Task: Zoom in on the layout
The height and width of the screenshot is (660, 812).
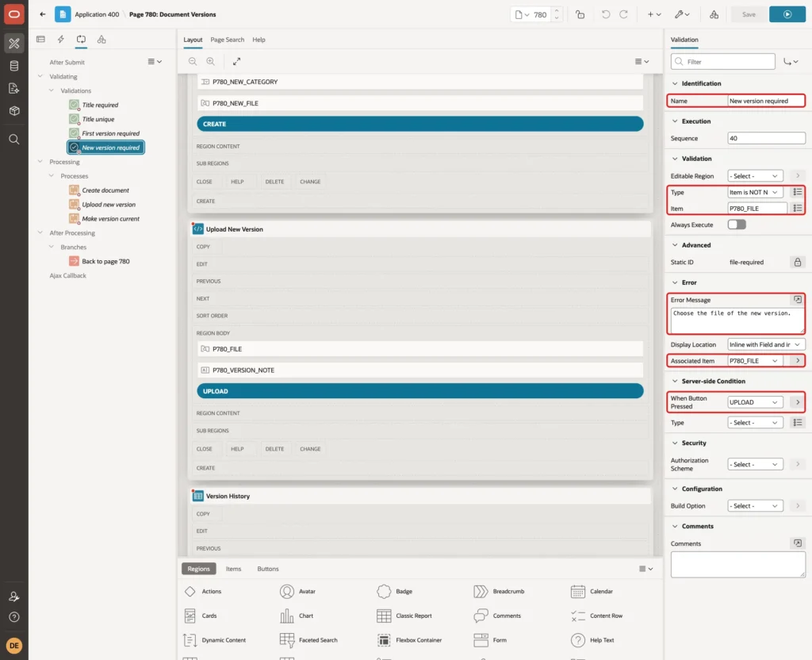Action: coord(211,61)
